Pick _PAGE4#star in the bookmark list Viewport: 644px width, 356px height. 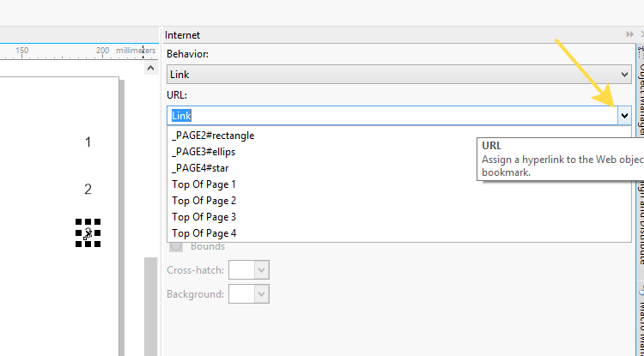pos(198,168)
